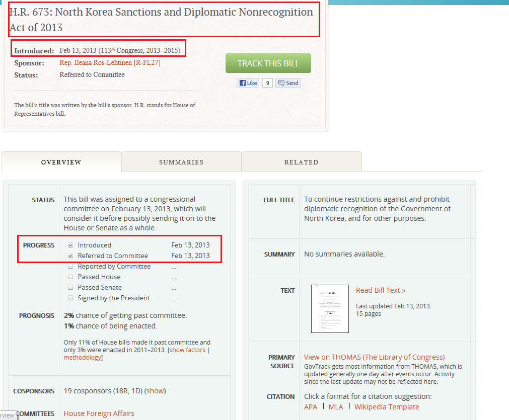This screenshot has height=420, width=509.
Task: Show the list of 19 cosponsors
Action: coord(155,391)
